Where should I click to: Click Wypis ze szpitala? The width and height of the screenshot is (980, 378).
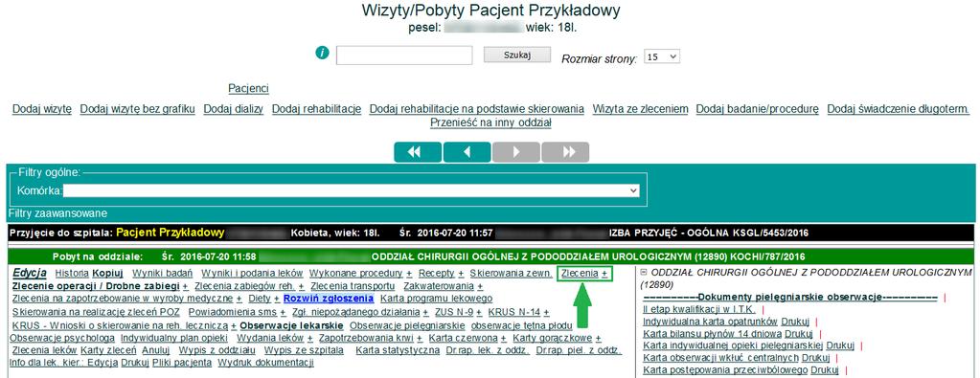(304, 350)
